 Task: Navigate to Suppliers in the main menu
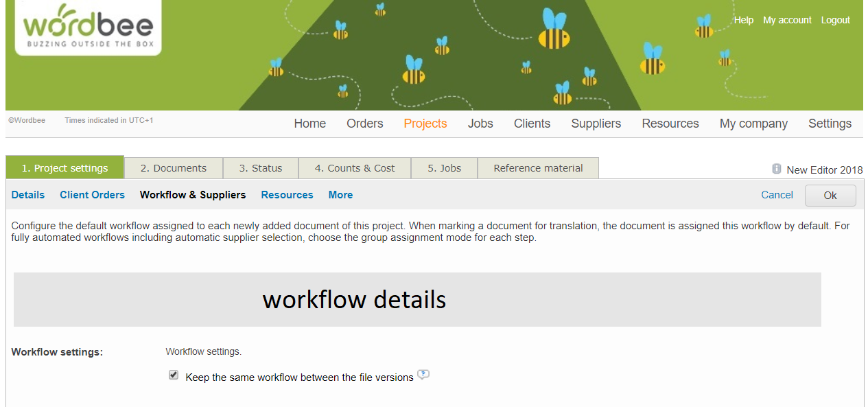[596, 124]
